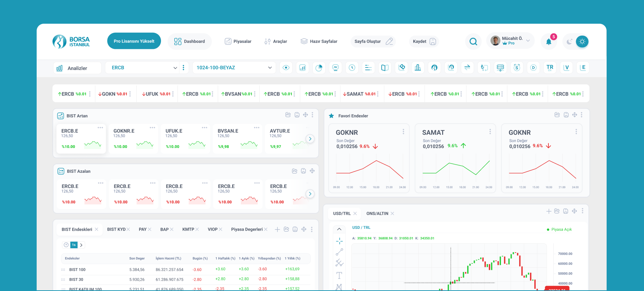Screen dimensions: 644x291
Task: Select the text tool on the chart
Action: pyautogui.click(x=339, y=276)
